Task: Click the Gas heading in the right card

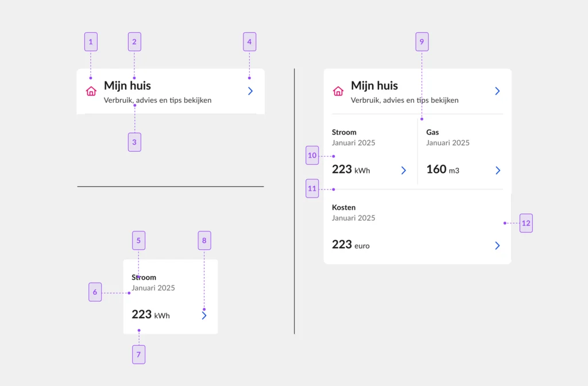Action: [x=432, y=132]
